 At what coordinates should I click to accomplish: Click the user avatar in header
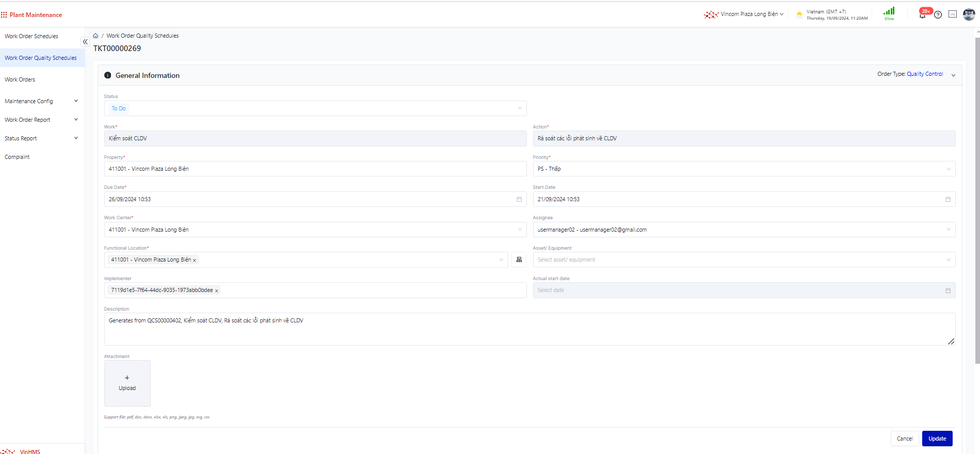tap(969, 14)
